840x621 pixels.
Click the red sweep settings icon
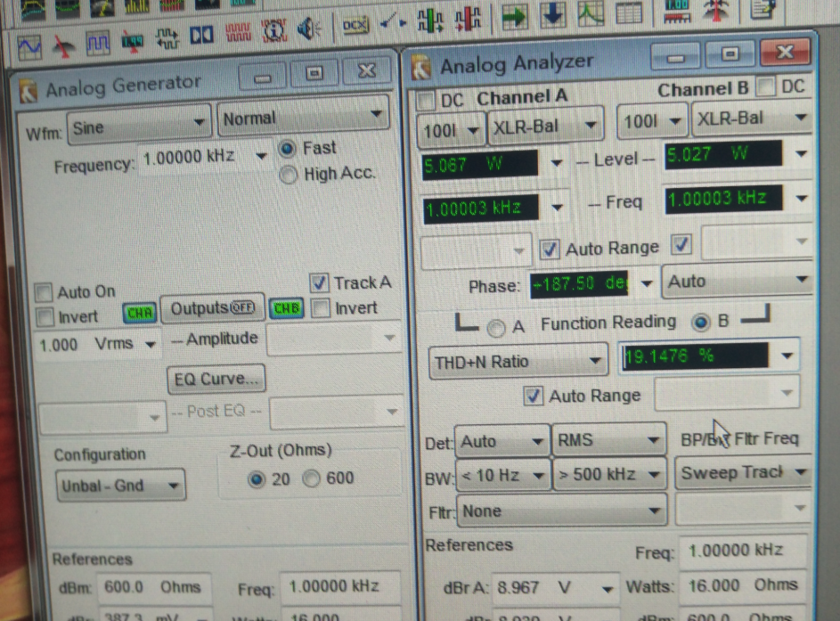pos(468,20)
